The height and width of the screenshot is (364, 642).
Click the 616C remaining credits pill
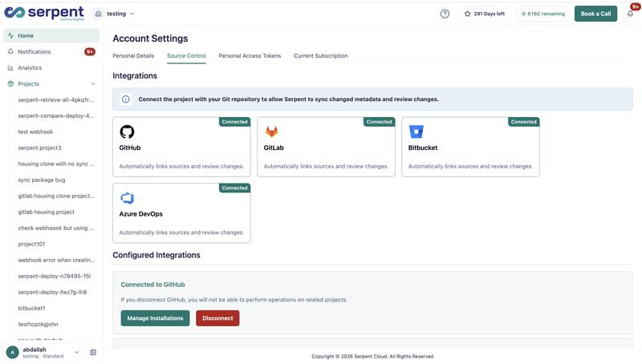[x=543, y=14]
